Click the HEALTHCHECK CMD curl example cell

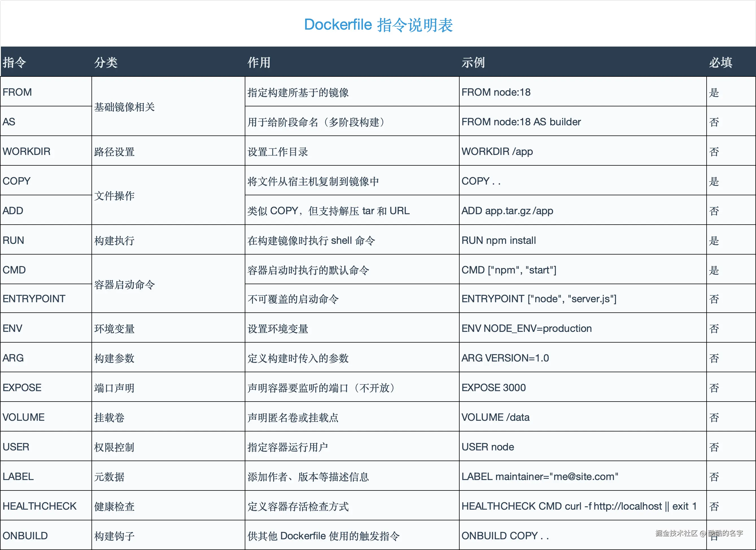click(579, 506)
